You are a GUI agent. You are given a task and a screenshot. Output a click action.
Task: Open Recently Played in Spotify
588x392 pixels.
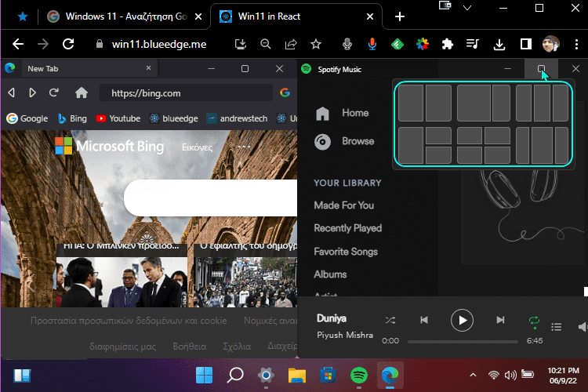pos(347,228)
